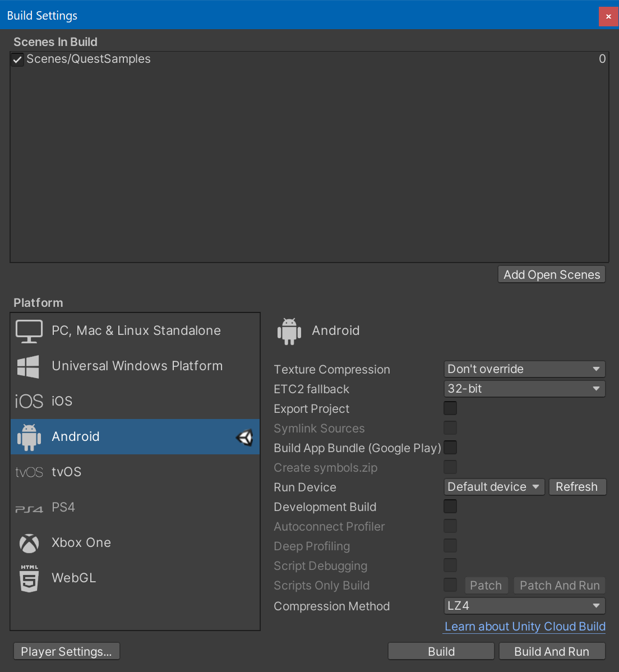The width and height of the screenshot is (619, 672).
Task: Open the Run Device dropdown
Action: click(494, 487)
